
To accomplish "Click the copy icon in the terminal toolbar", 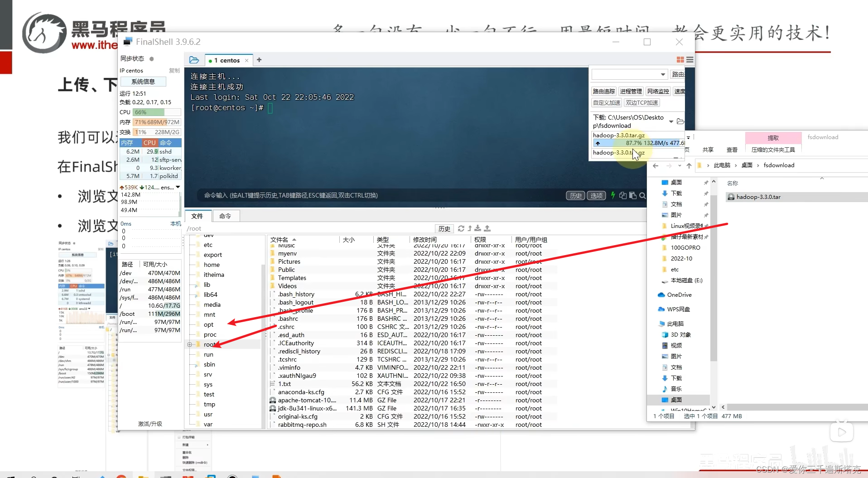I will tap(622, 195).
